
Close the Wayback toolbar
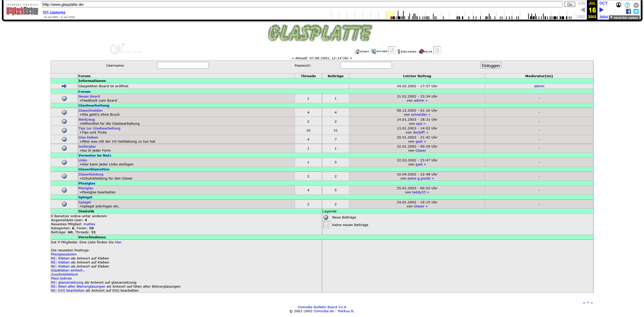click(636, 5)
